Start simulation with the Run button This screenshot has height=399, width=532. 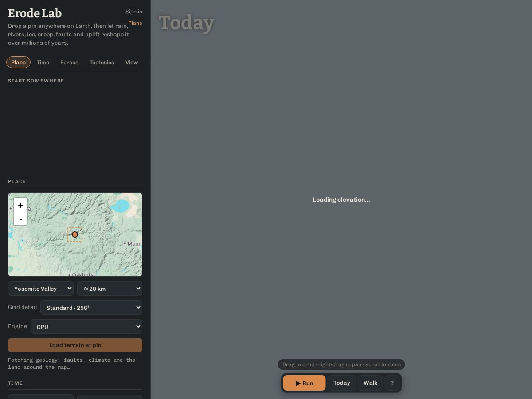click(x=304, y=383)
